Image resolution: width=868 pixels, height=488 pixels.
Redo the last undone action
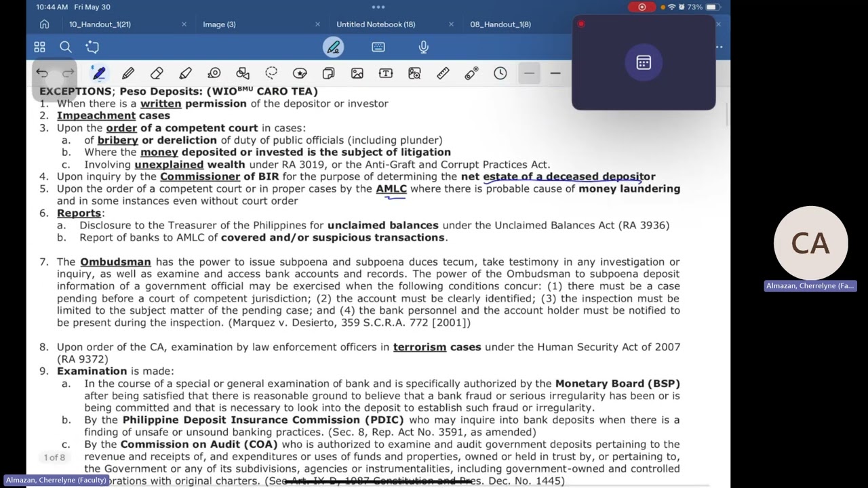coord(68,73)
